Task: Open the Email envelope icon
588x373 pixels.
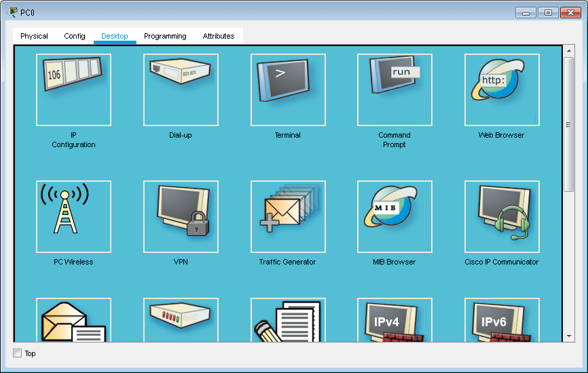Action: click(73, 320)
